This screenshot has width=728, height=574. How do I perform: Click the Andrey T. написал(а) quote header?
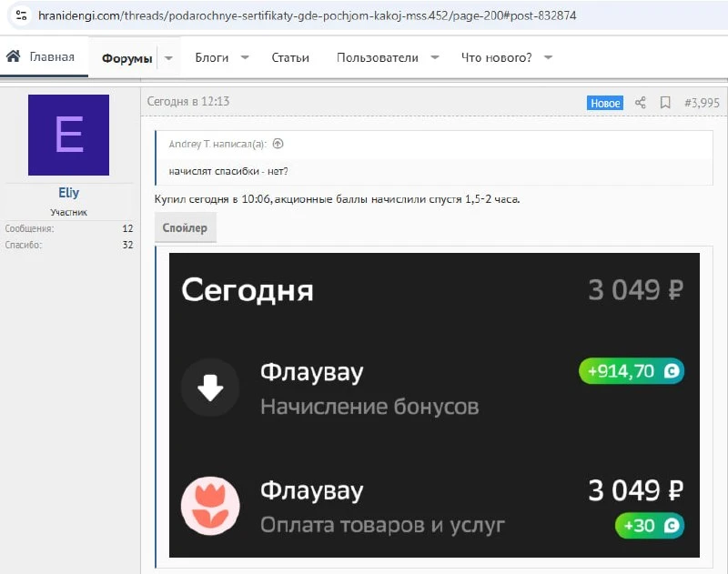[x=217, y=144]
